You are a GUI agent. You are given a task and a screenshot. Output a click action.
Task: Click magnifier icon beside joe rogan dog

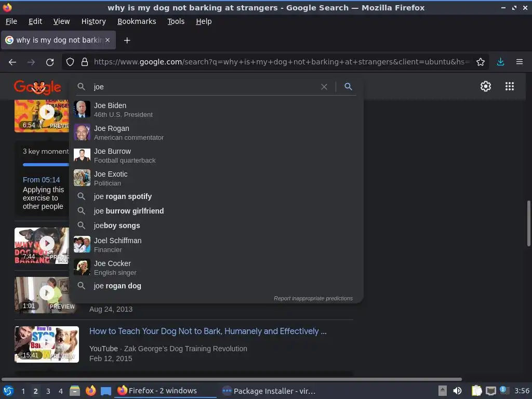coord(81,286)
